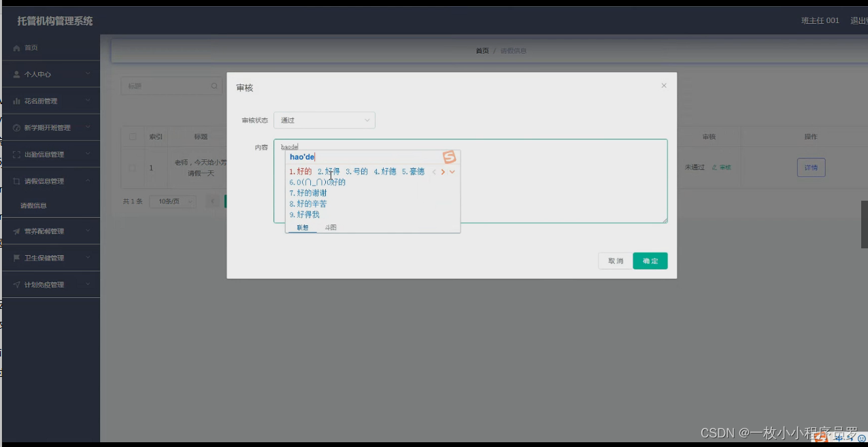Image resolution: width=868 pixels, height=447 pixels.
Task: Click the 个人中心 person icon
Action: click(16, 74)
